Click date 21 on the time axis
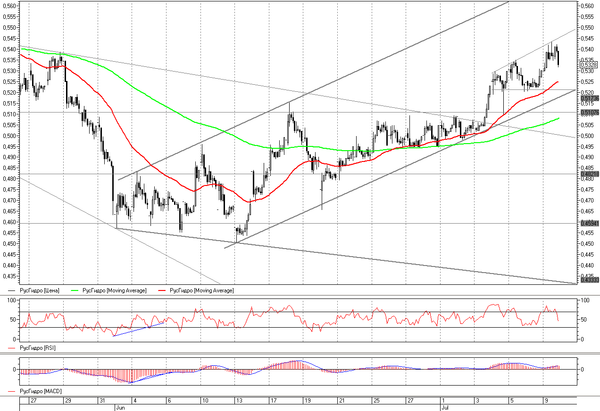600x411 pixels. click(x=342, y=401)
